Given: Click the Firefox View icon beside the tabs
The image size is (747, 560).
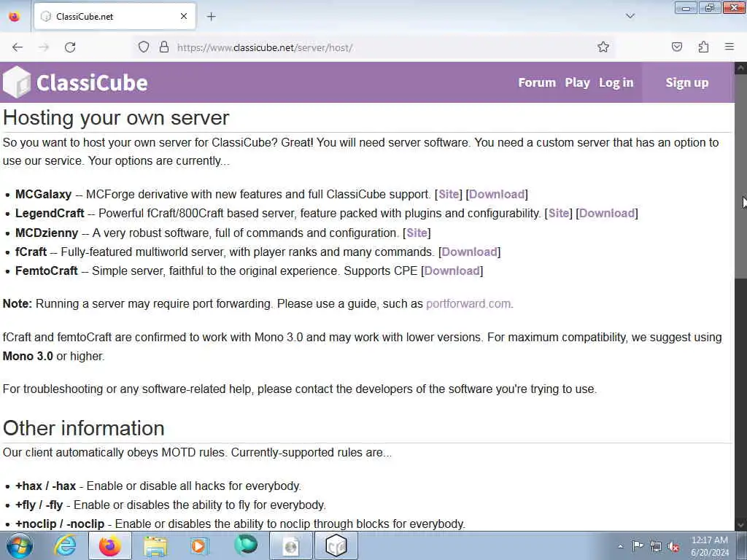Looking at the screenshot, I should (x=15, y=17).
